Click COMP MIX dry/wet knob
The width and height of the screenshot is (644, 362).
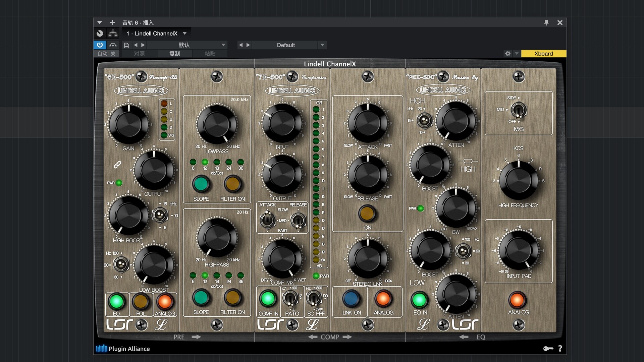tap(282, 258)
